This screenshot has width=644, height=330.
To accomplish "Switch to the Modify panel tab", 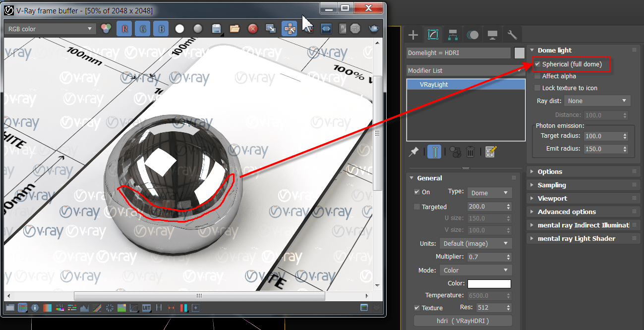I will point(433,35).
